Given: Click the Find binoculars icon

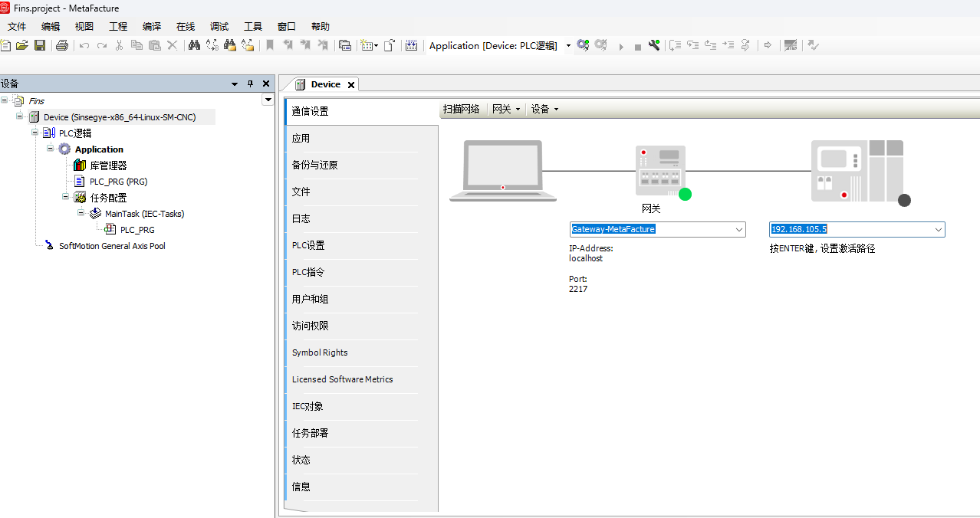Looking at the screenshot, I should click(x=194, y=45).
